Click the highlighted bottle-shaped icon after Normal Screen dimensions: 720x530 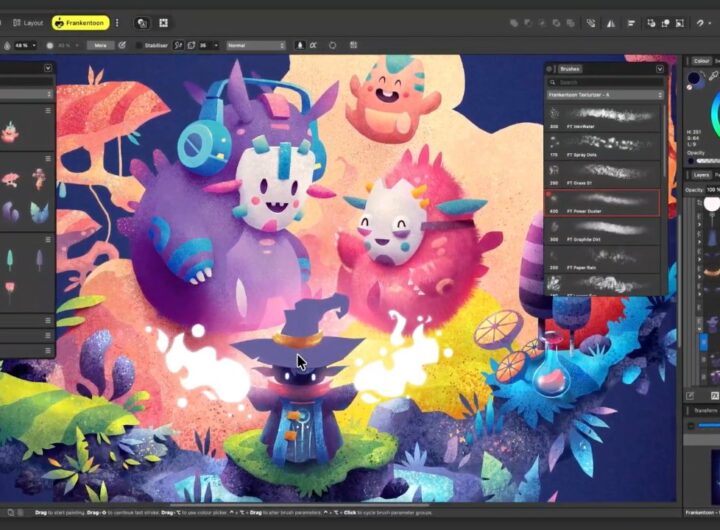pyautogui.click(x=300, y=45)
